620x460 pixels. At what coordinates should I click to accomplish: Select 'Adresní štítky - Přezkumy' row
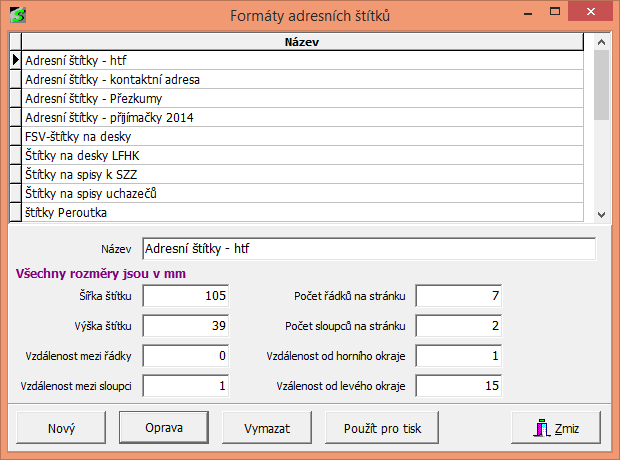300,98
